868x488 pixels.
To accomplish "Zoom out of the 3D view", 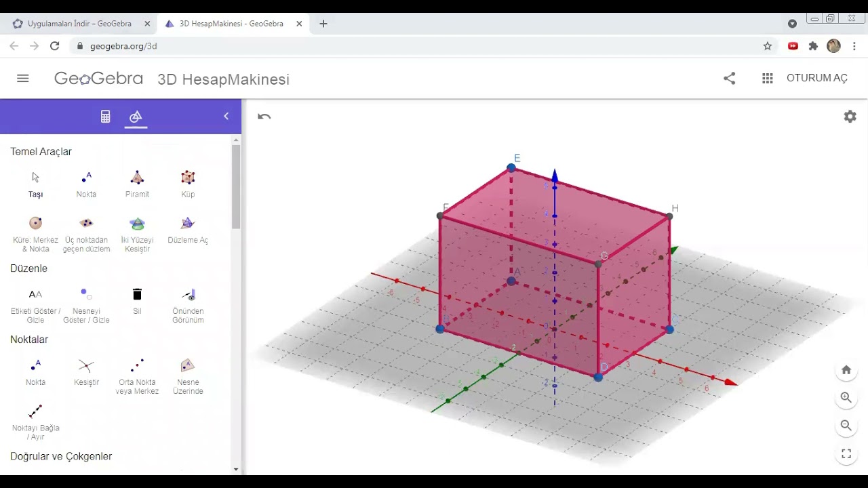I will coord(846,426).
